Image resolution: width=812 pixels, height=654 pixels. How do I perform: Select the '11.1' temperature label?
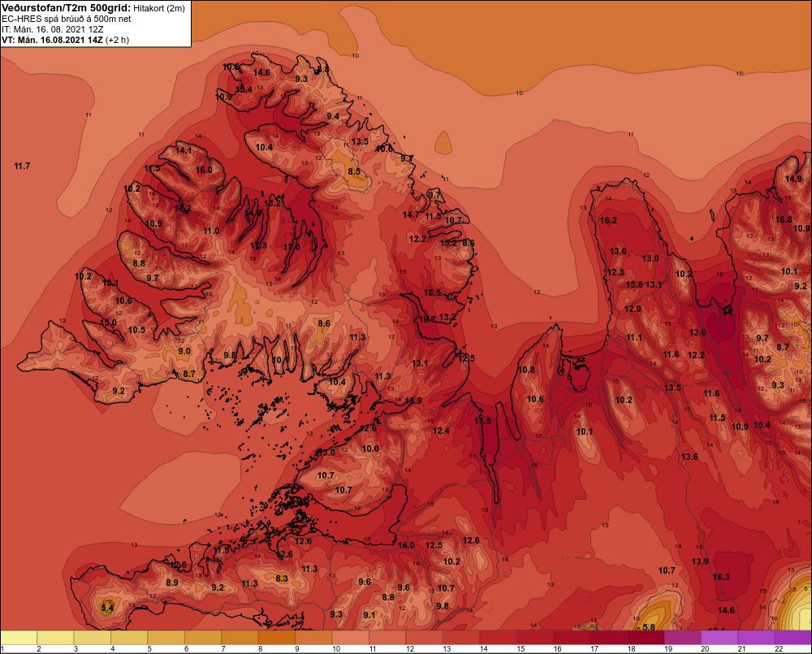tap(634, 337)
